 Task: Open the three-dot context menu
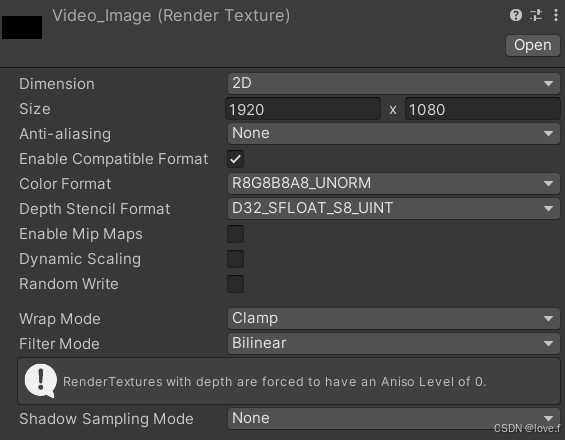(x=556, y=15)
